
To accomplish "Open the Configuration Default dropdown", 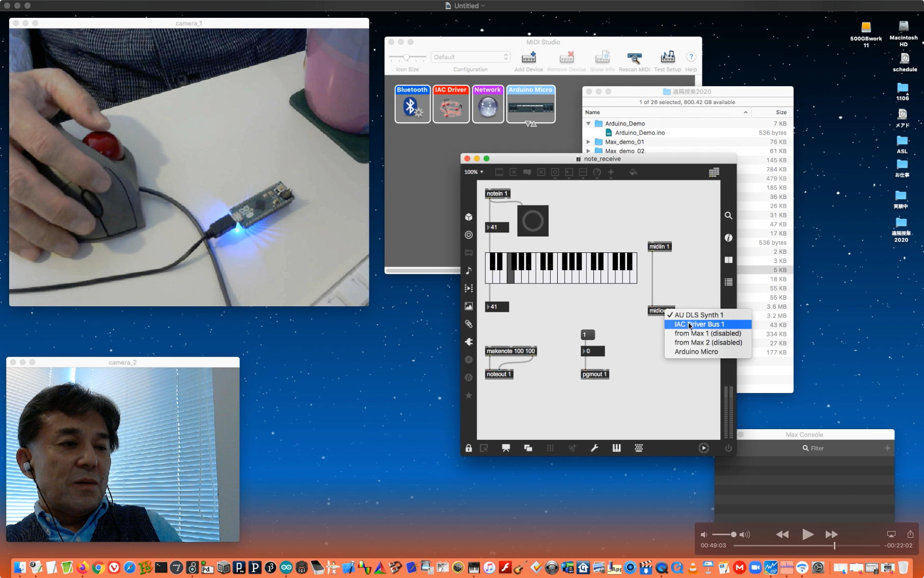I will (x=470, y=57).
